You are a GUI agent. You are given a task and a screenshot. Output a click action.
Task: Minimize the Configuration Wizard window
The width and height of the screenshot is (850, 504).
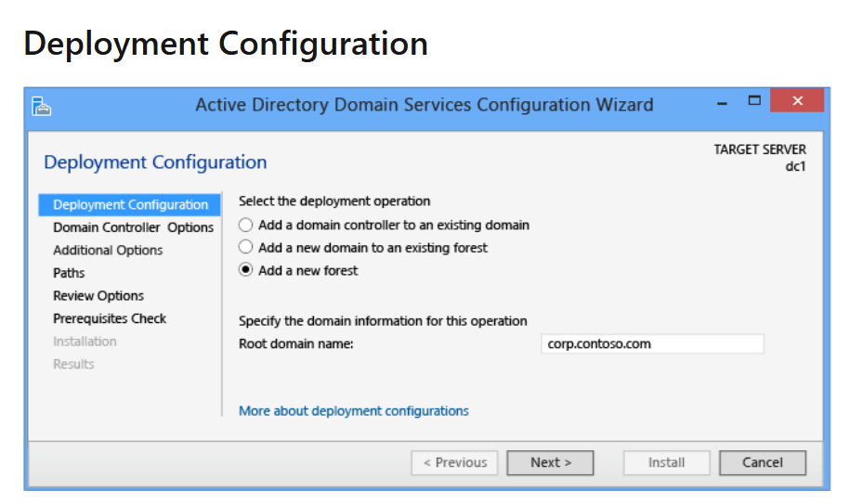click(x=722, y=102)
